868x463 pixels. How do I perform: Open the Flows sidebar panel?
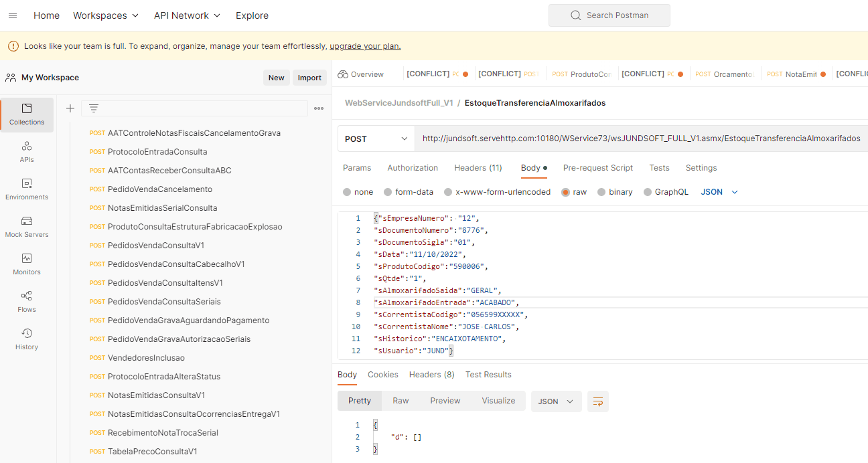(27, 302)
